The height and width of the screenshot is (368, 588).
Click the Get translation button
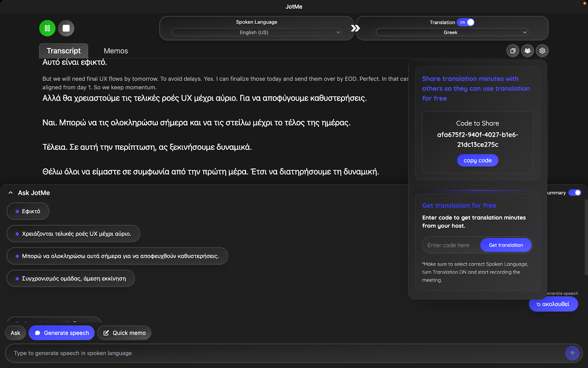(x=506, y=245)
